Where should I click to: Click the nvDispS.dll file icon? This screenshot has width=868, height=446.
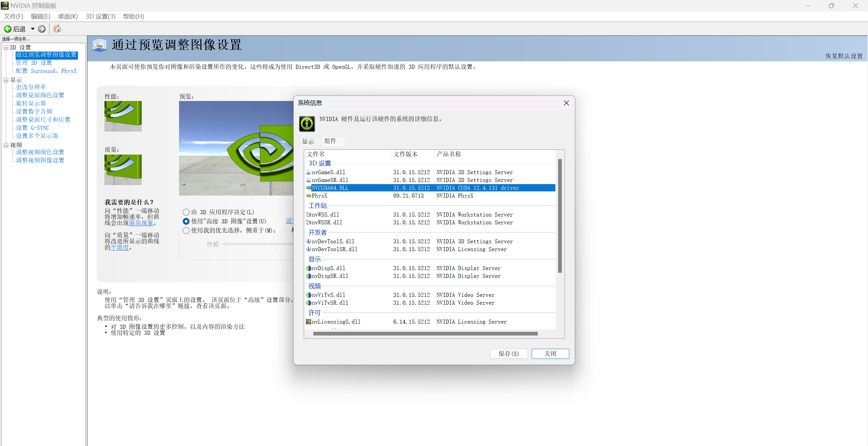coord(309,268)
